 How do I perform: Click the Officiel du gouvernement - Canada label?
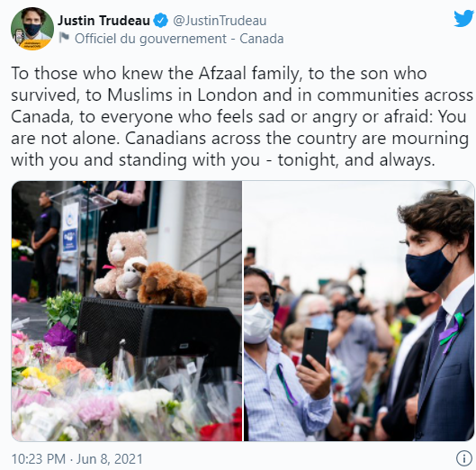pyautogui.click(x=179, y=39)
